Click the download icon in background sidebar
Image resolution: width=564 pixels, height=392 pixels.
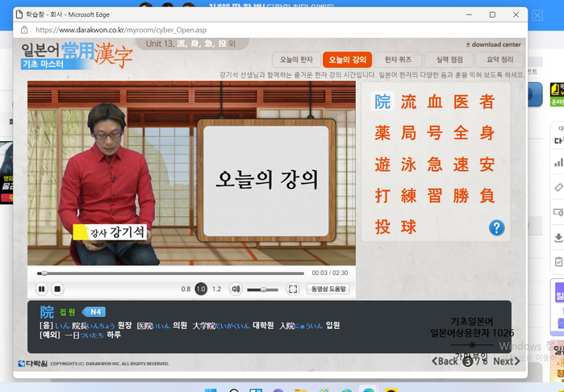pos(558,237)
